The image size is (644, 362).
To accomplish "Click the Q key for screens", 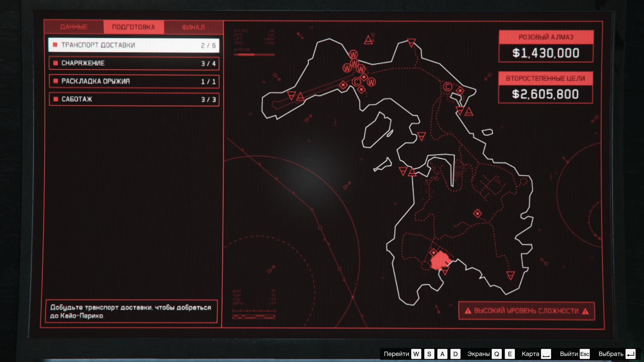I will pyautogui.click(x=497, y=354).
